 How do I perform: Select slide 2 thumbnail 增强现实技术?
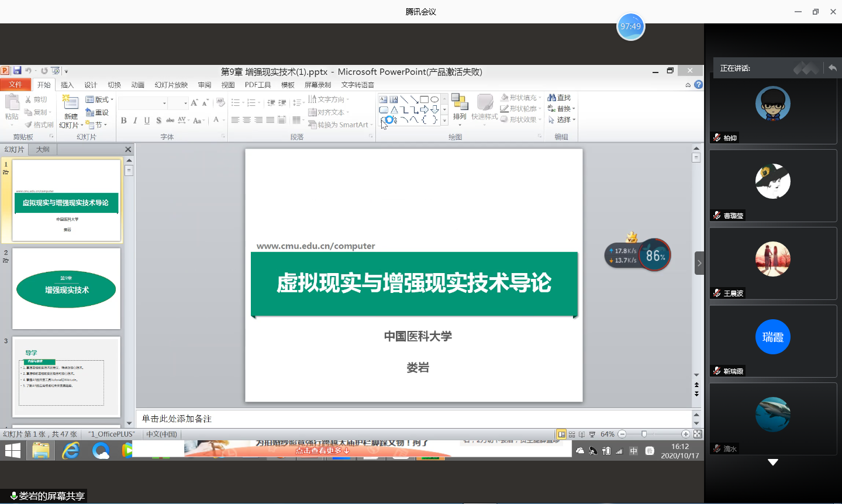pos(66,289)
